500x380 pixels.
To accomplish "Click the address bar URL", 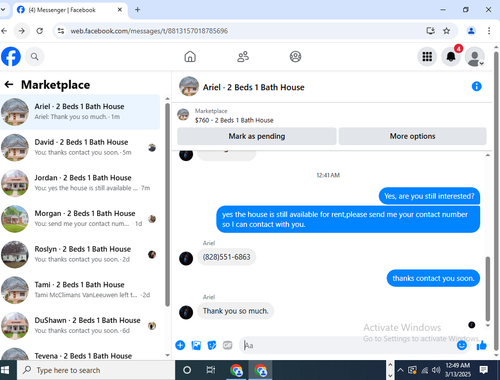I will coord(149,31).
